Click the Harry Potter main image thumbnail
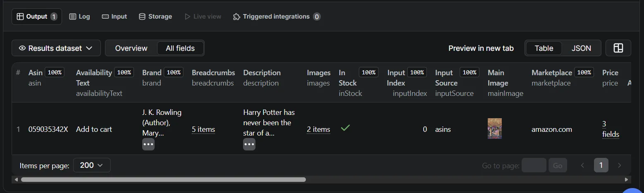644x193 pixels. (495, 129)
